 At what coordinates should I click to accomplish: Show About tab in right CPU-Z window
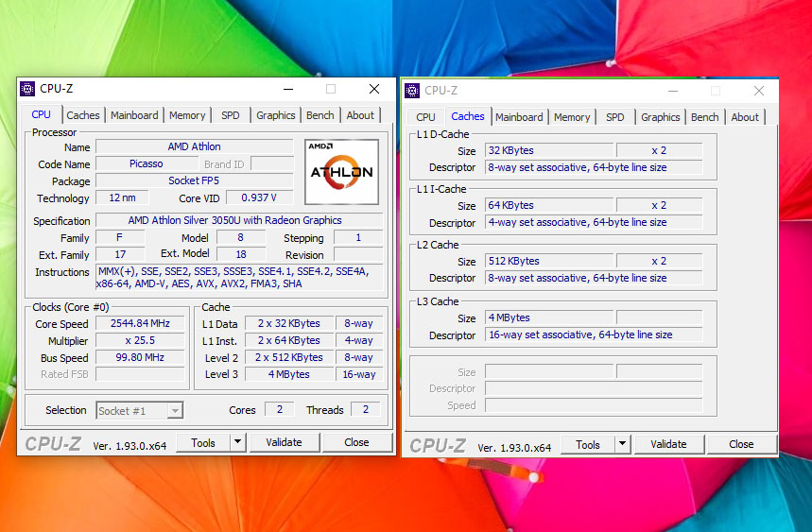click(745, 117)
